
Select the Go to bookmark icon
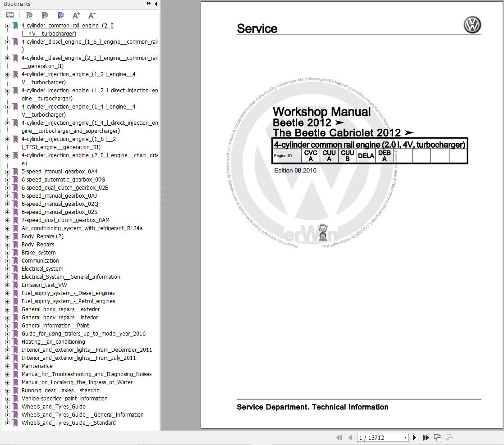pyautogui.click(x=60, y=15)
